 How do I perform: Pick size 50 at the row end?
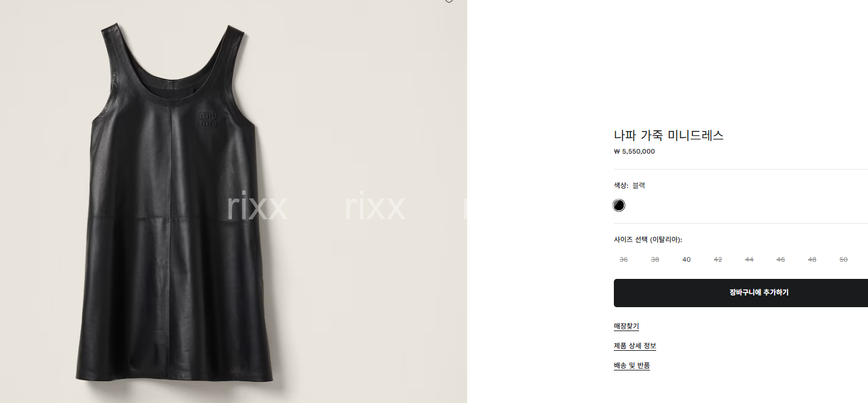tap(843, 259)
